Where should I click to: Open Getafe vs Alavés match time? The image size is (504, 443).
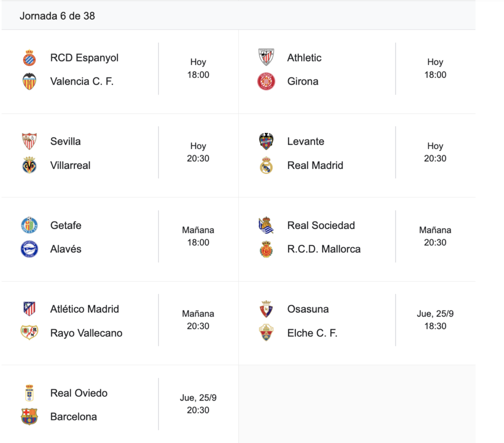pos(198,236)
